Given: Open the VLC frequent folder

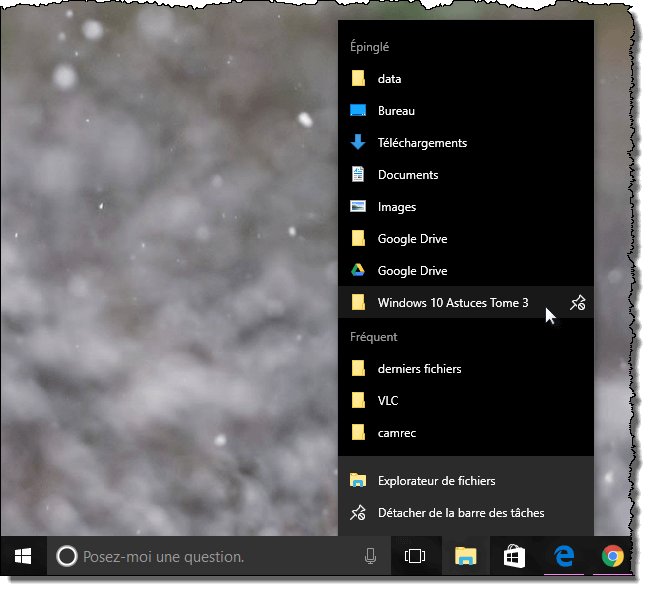Looking at the screenshot, I should click(x=387, y=401).
